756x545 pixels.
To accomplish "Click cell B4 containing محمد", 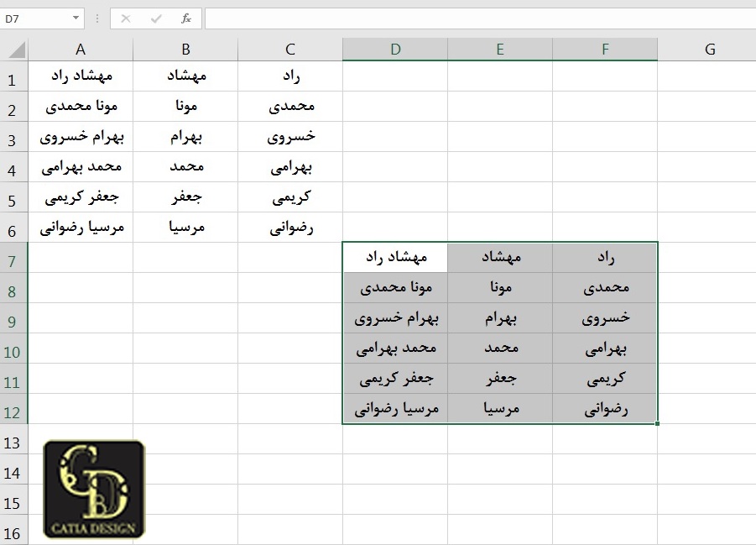I will pyautogui.click(x=185, y=167).
